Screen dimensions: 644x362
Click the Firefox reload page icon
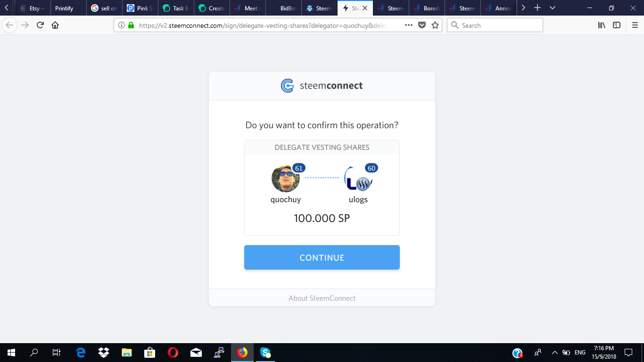click(x=40, y=25)
